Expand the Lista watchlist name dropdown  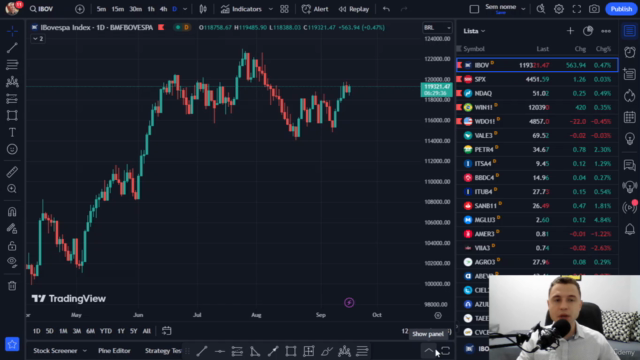point(474,31)
